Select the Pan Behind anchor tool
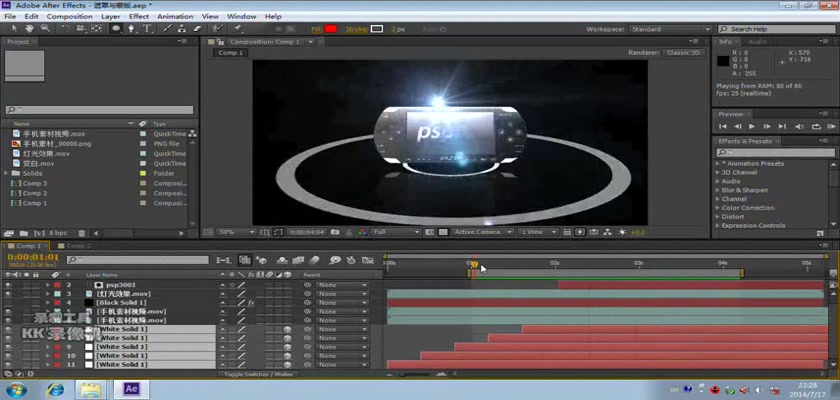840x400 pixels. click(96, 29)
